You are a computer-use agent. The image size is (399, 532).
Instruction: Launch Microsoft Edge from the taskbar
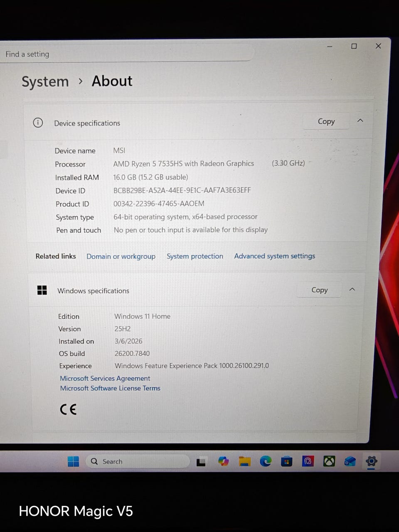click(x=266, y=461)
